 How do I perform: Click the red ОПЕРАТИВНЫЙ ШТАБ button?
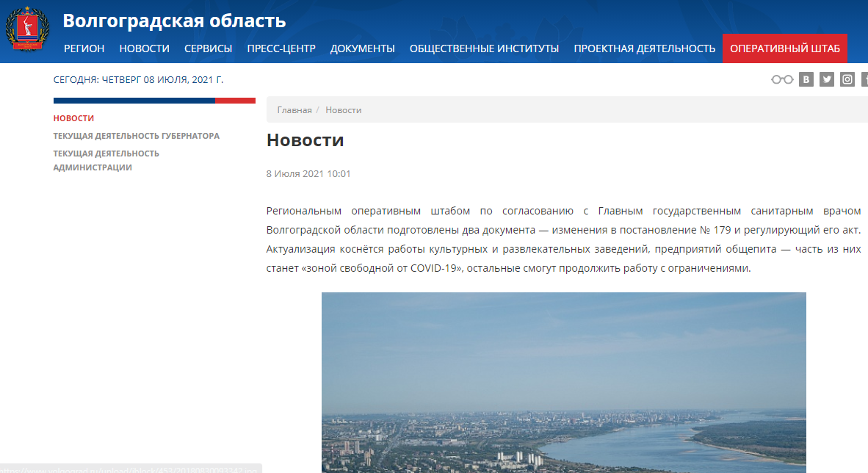point(784,48)
